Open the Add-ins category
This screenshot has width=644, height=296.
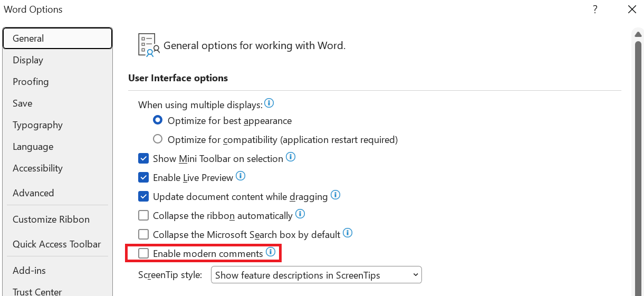tap(57, 271)
